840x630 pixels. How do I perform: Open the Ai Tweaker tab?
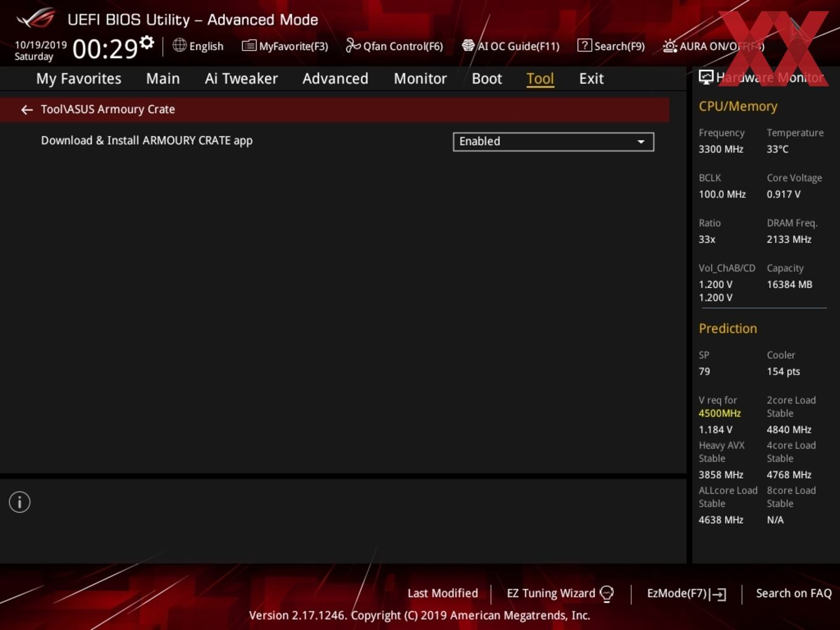(x=241, y=78)
